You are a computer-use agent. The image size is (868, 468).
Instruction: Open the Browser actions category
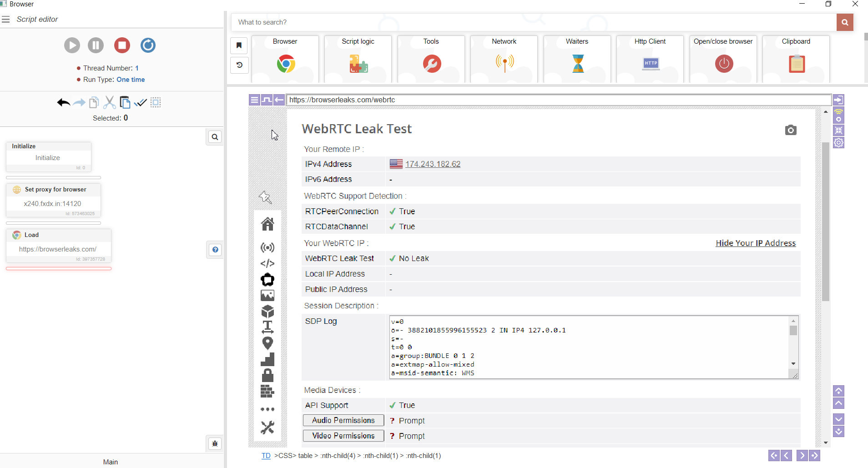pyautogui.click(x=285, y=59)
